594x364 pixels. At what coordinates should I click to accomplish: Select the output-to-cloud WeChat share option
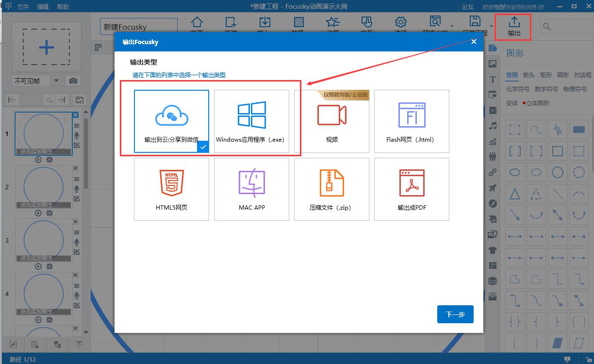171,121
